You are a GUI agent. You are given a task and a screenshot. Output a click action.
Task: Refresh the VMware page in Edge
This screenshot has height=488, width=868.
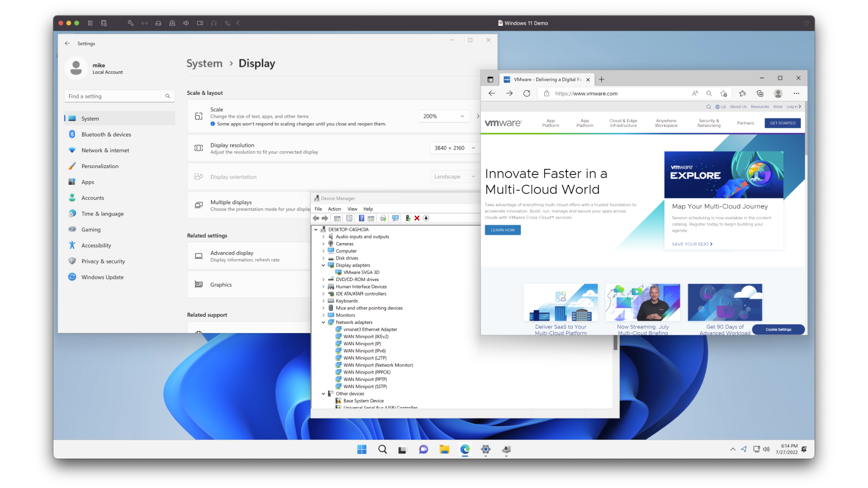[527, 94]
